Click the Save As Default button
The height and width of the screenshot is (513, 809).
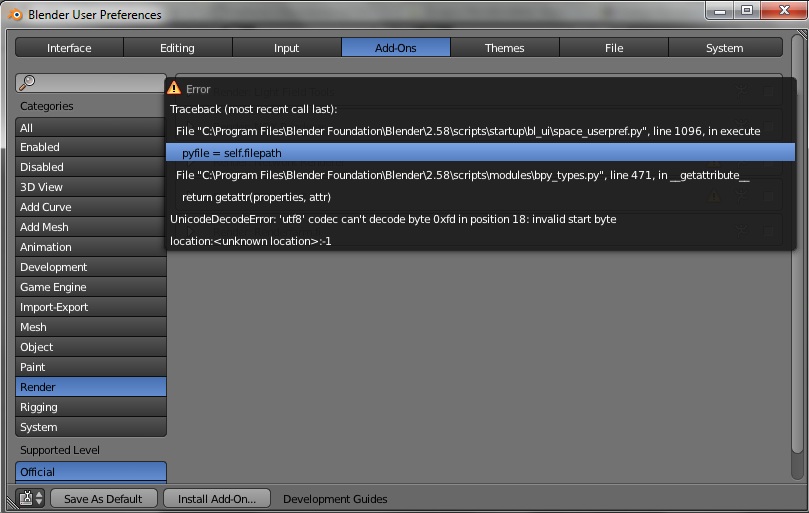tap(103, 498)
